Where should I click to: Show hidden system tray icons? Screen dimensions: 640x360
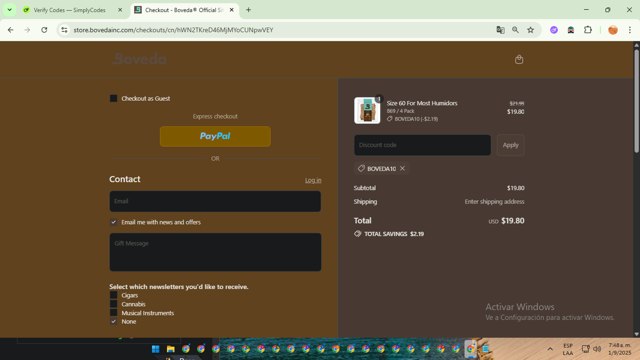click(x=550, y=349)
